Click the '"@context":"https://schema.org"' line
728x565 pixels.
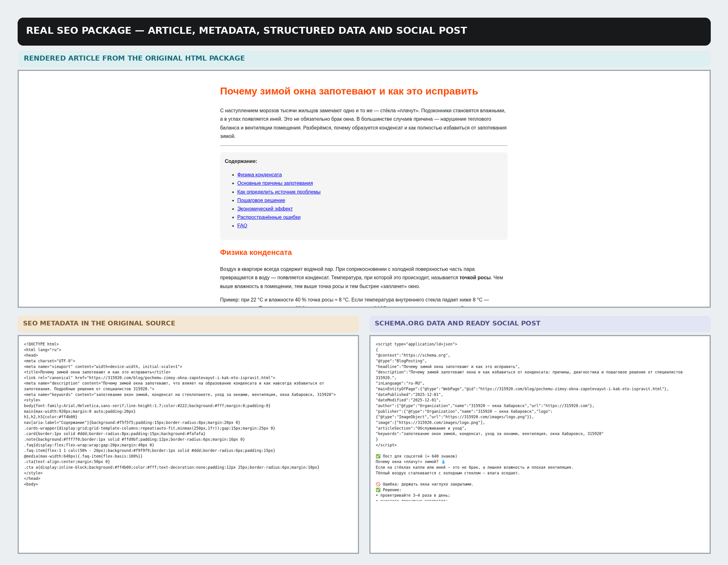413,355
